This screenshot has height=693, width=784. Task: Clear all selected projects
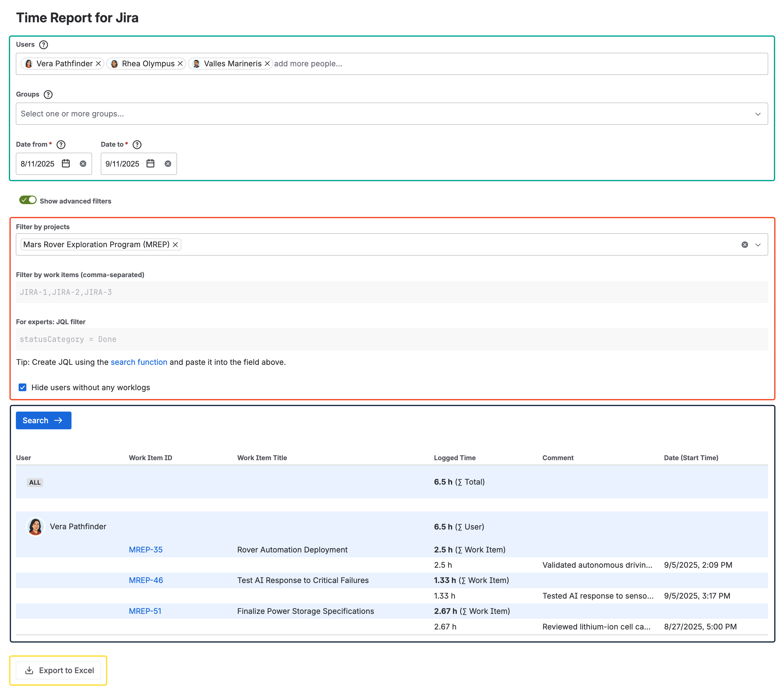(745, 245)
